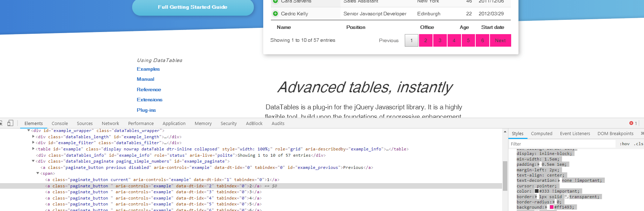
Task: Select the Styles pane tab
Action: pos(517,133)
